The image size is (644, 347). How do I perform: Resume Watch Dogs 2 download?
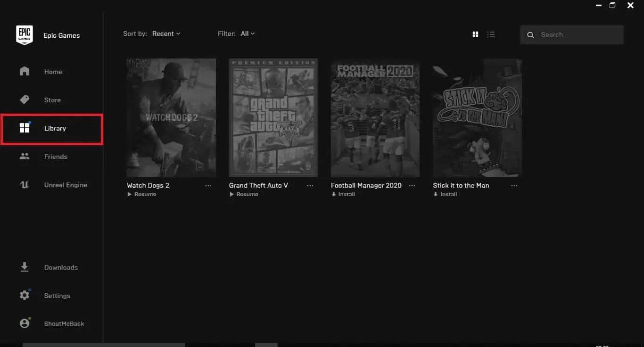tap(142, 194)
